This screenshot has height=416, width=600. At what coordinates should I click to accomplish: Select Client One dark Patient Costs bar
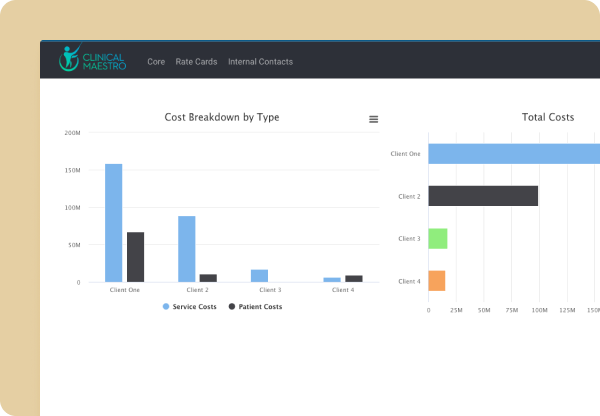(136, 257)
